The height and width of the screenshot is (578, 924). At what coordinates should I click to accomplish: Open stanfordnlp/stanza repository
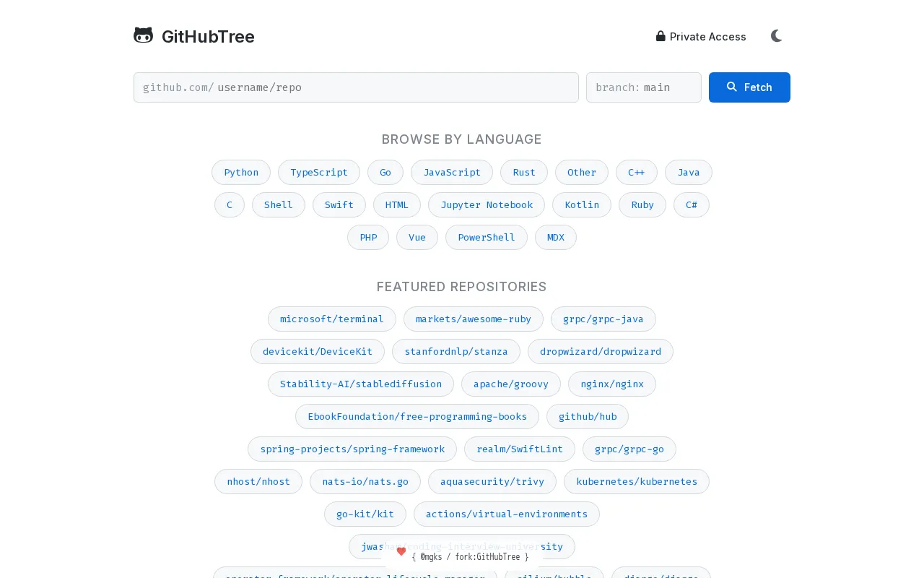456,351
